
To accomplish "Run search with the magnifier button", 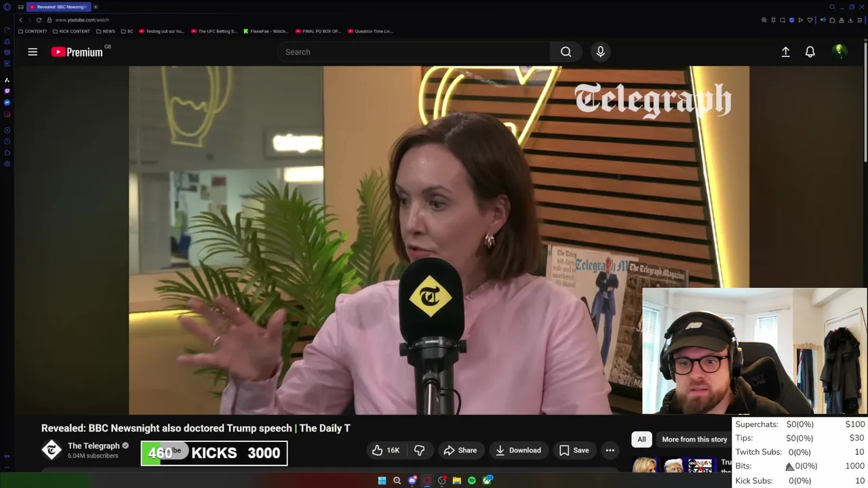I will (566, 52).
